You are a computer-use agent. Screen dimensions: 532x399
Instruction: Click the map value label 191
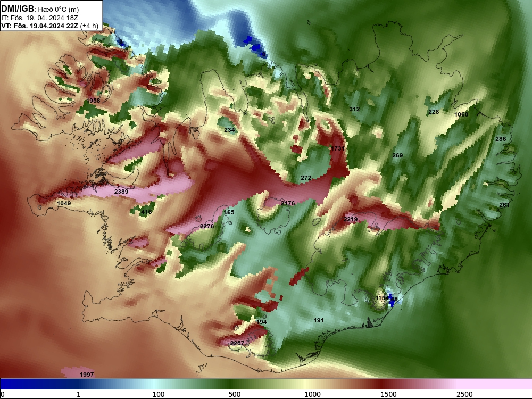coord(319,320)
